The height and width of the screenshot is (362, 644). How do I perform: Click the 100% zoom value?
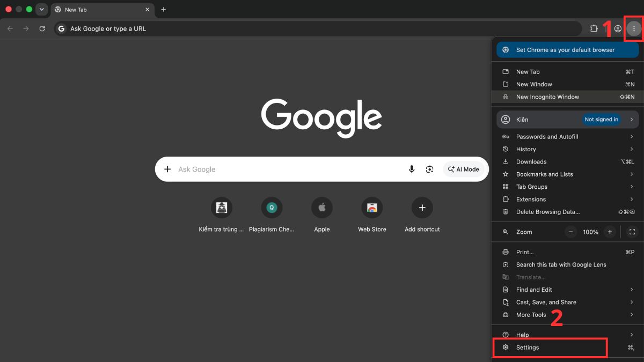click(590, 232)
